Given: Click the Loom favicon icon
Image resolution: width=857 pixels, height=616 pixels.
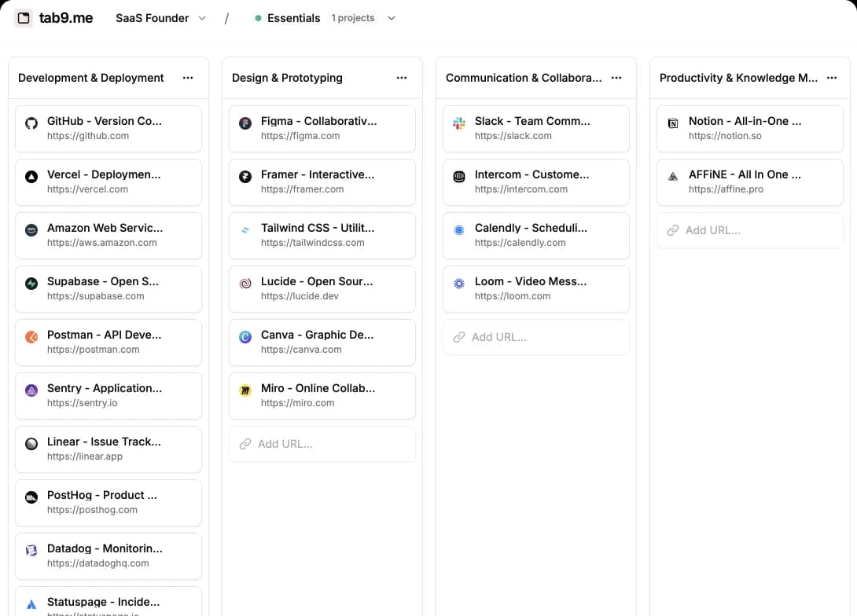Looking at the screenshot, I should pyautogui.click(x=459, y=284).
